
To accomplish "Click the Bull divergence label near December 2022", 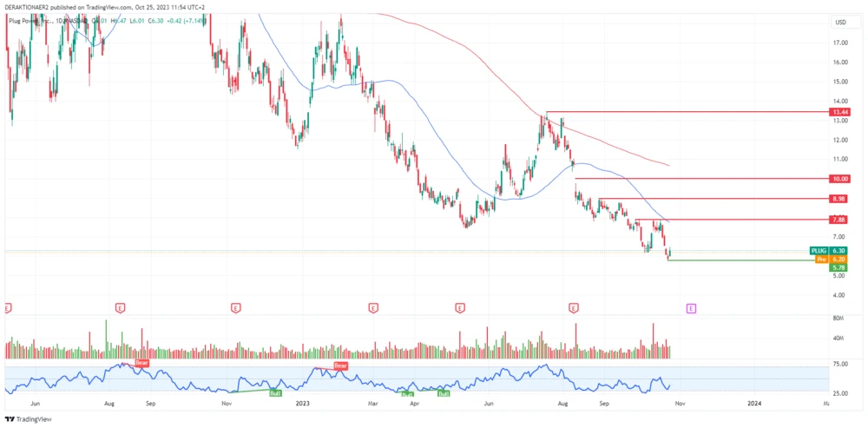I will tap(275, 393).
